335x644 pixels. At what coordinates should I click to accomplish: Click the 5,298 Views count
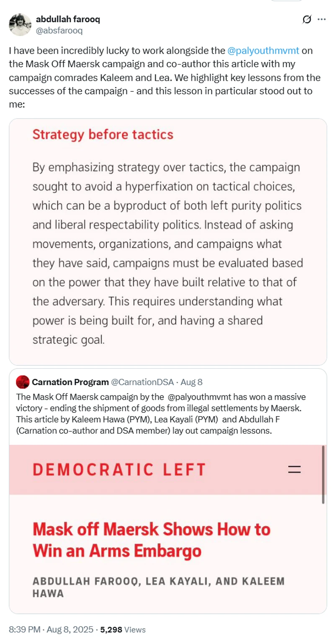tap(122, 629)
